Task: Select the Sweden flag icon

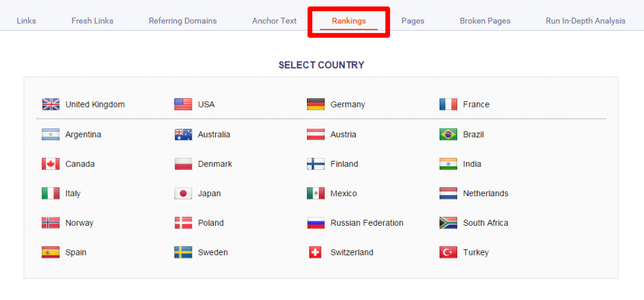Action: (x=183, y=252)
